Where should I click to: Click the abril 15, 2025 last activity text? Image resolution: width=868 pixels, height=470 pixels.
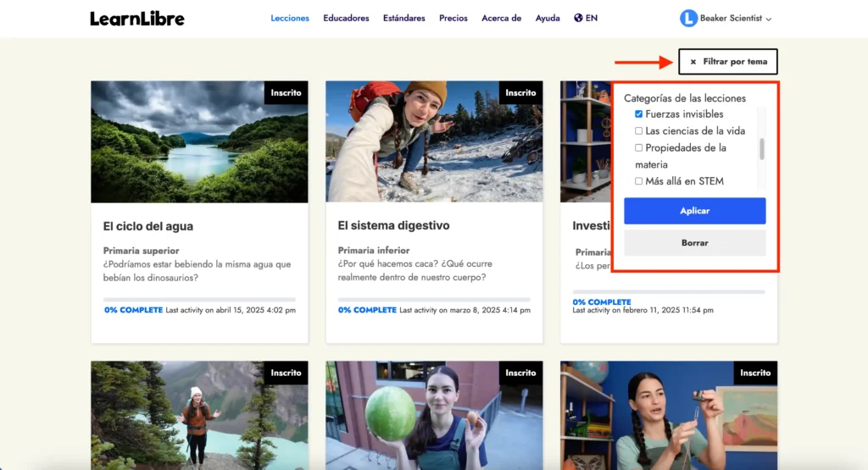point(231,310)
